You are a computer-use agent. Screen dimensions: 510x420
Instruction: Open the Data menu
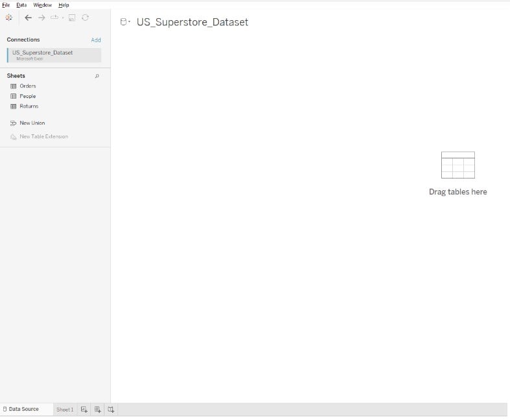[21, 5]
